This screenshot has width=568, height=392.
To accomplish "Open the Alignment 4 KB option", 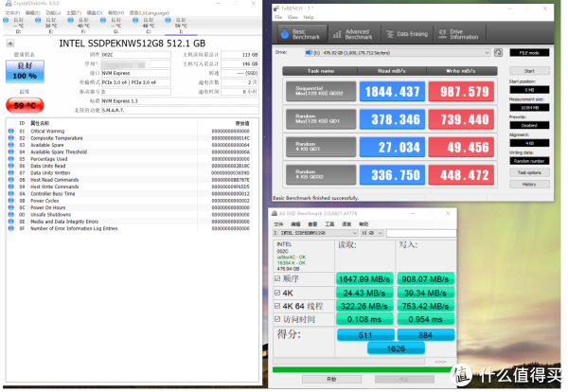I will click(529, 143).
